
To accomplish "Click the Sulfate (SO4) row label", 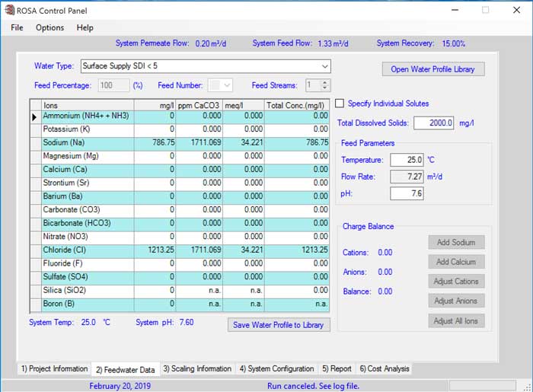I will (88, 277).
